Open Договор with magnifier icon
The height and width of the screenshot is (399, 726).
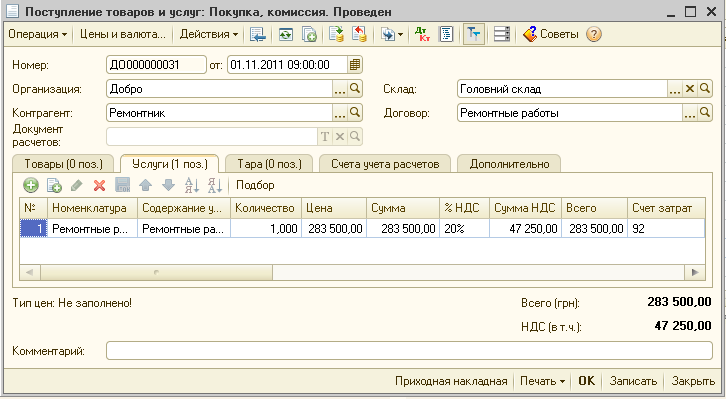[705, 113]
